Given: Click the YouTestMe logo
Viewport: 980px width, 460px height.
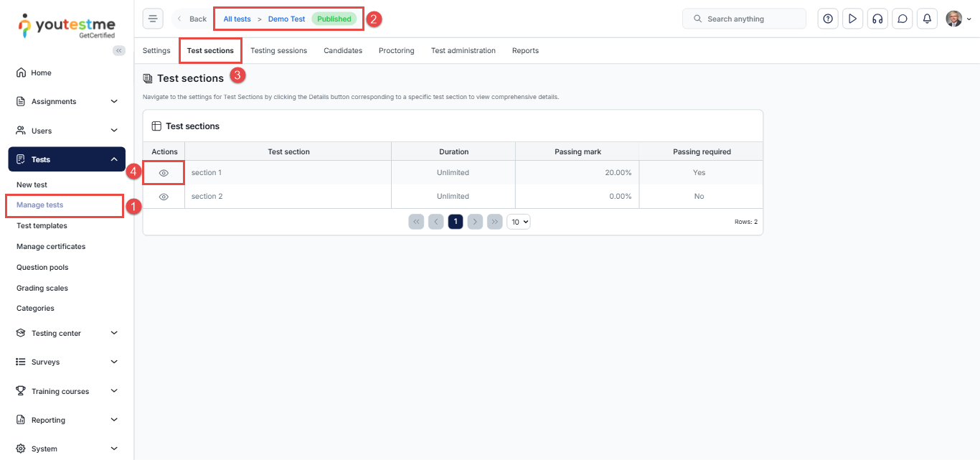Looking at the screenshot, I should pyautogui.click(x=66, y=25).
